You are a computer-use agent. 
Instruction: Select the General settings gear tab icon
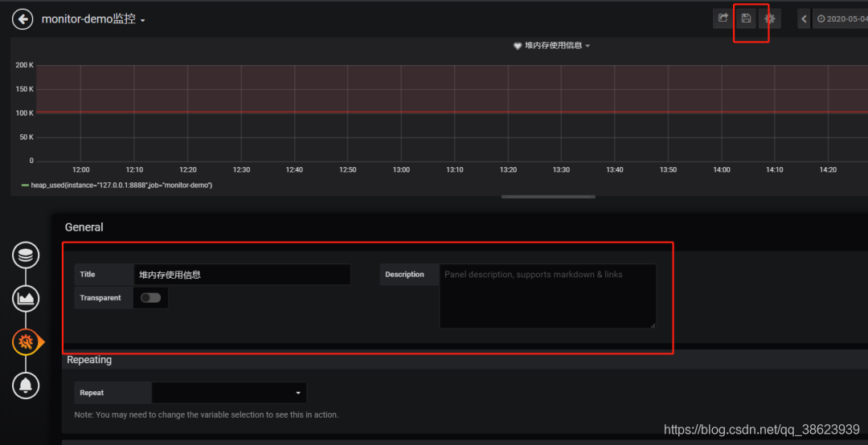[x=26, y=342]
